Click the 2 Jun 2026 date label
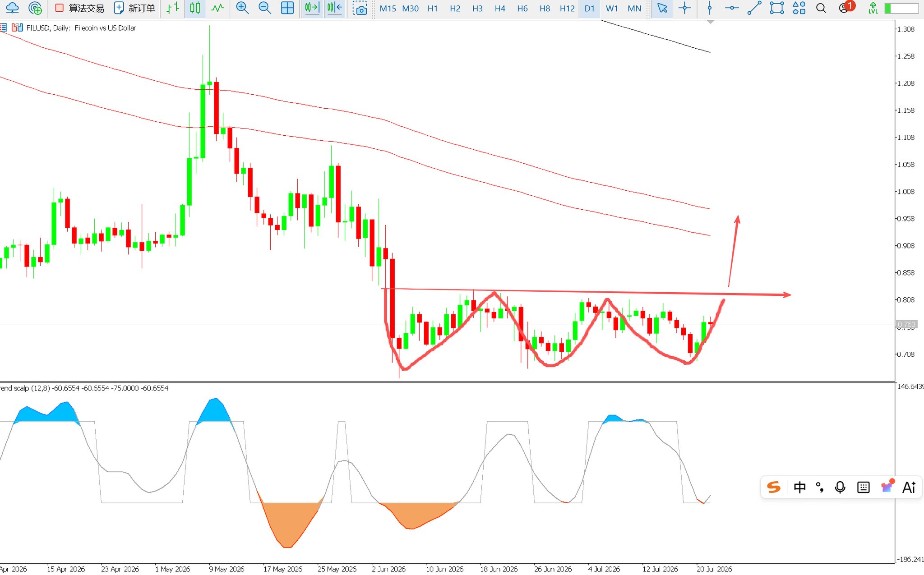Viewport: 924px width, 575px height. pyautogui.click(x=388, y=569)
